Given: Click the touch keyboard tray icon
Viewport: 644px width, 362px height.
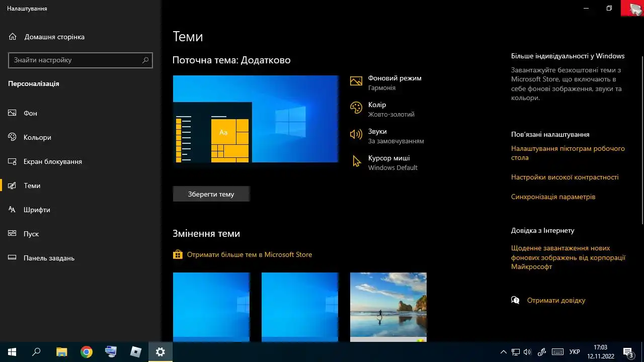Looking at the screenshot, I should (557, 352).
